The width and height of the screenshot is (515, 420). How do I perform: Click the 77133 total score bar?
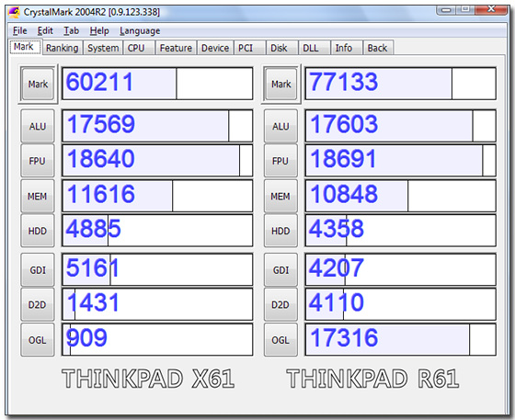tap(400, 84)
